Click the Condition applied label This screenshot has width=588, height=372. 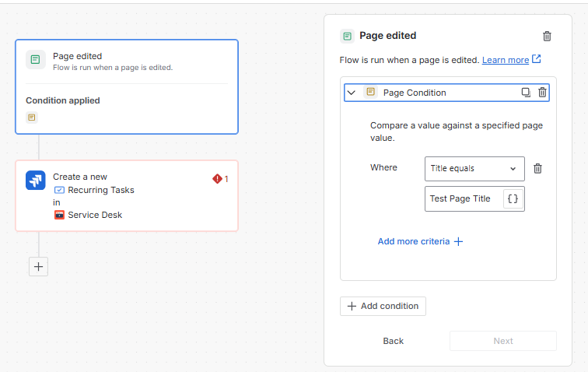[63, 100]
